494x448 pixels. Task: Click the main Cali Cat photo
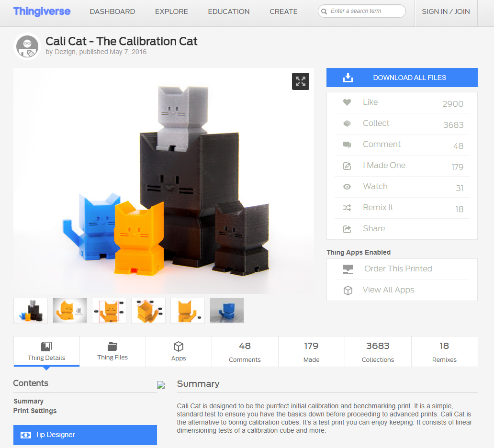pyautogui.click(x=164, y=181)
